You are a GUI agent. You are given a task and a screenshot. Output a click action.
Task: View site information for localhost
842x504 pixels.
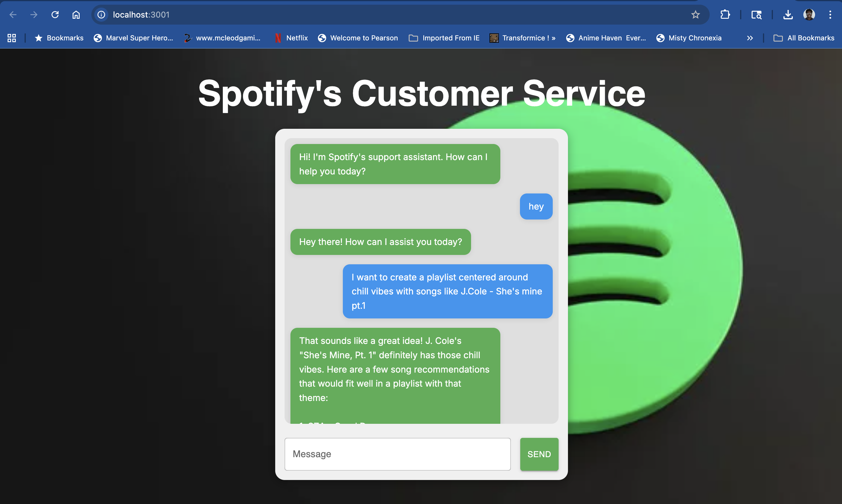101,15
